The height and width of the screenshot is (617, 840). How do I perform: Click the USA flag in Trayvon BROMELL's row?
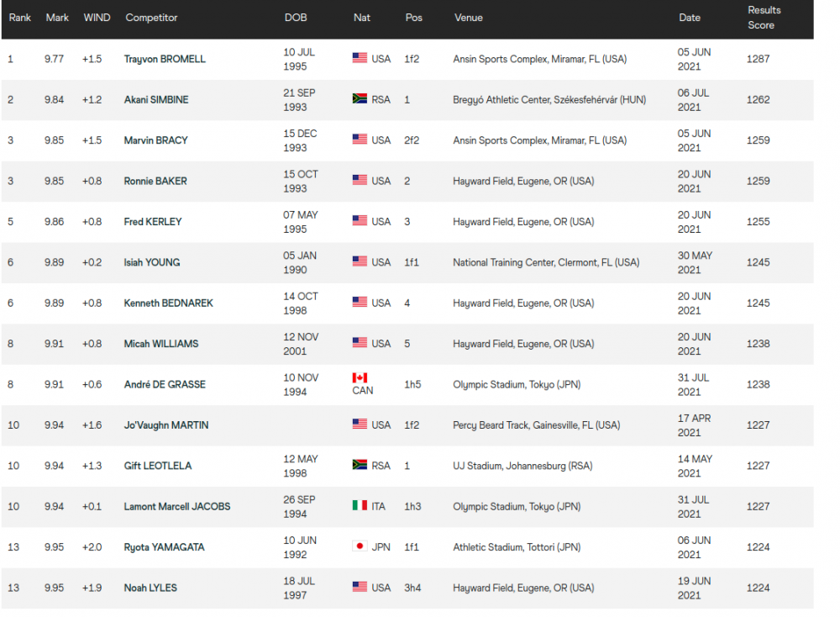click(x=360, y=58)
